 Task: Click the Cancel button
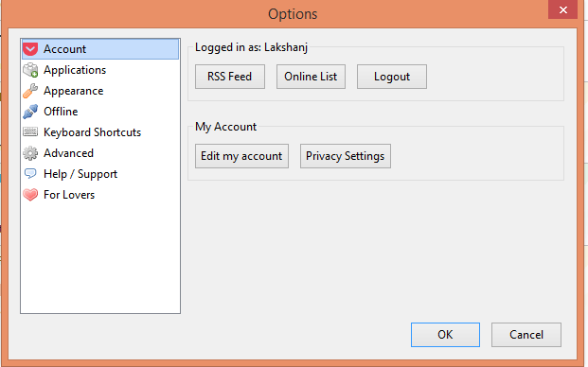tap(526, 335)
